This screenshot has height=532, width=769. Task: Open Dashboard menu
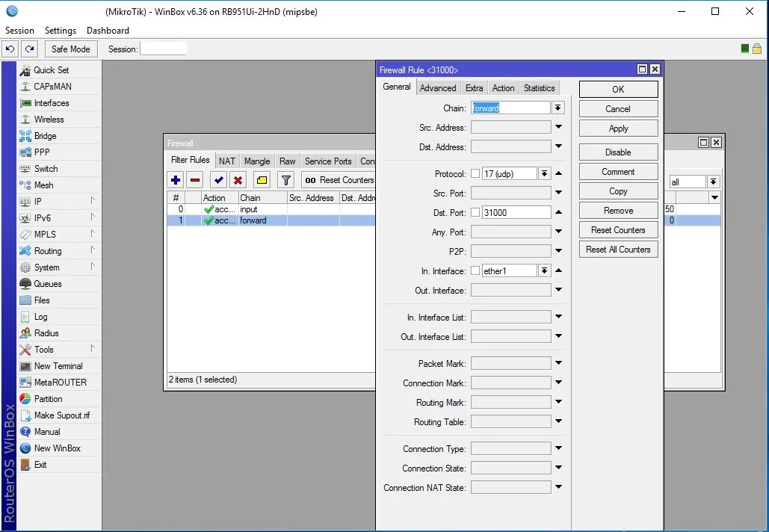pos(108,31)
